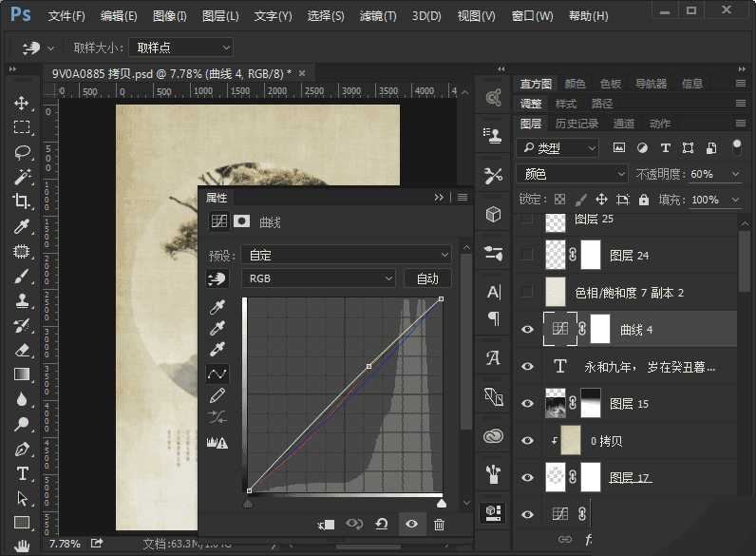
Task: Select the Horizontal Type tool
Action: [x=22, y=473]
